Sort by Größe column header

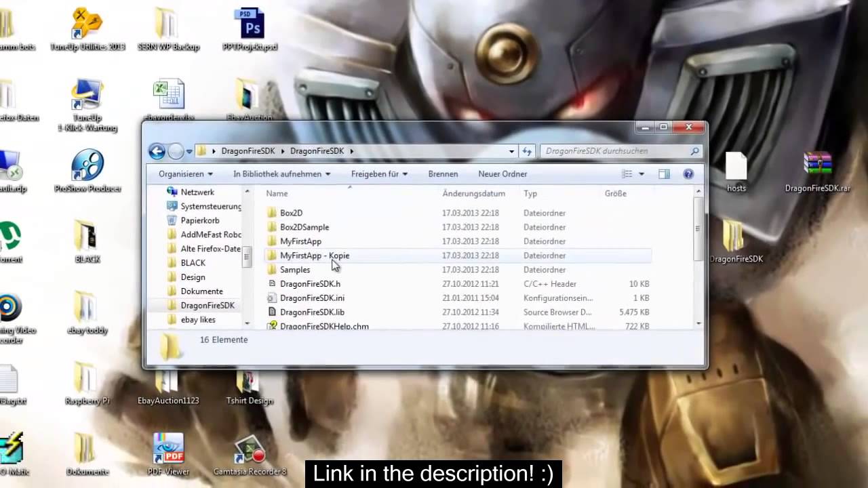click(x=616, y=194)
